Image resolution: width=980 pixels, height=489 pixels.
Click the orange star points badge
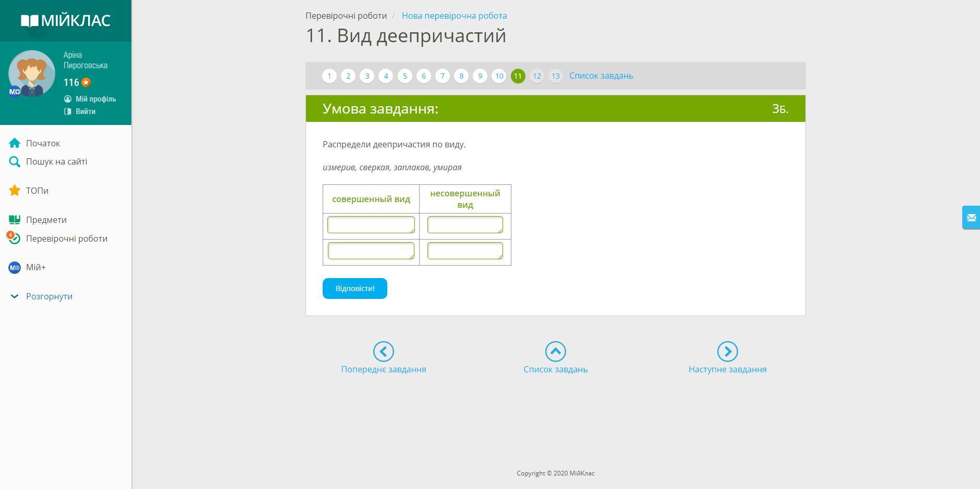click(86, 82)
